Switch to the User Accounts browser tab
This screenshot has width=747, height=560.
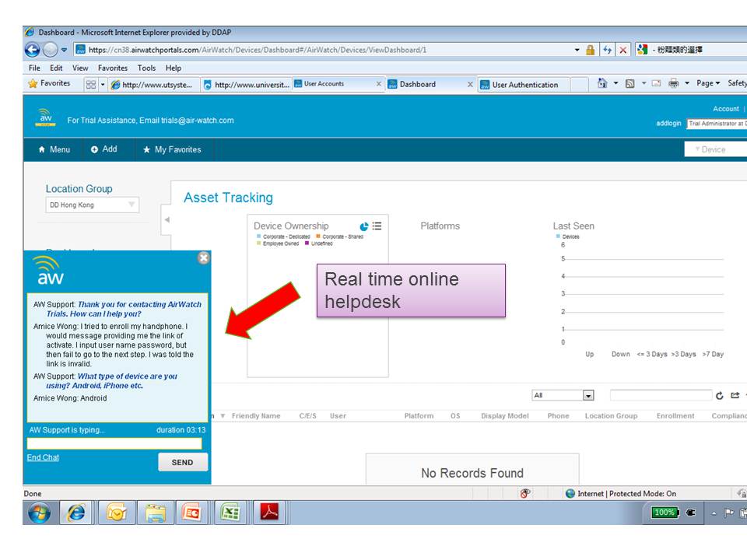[327, 83]
